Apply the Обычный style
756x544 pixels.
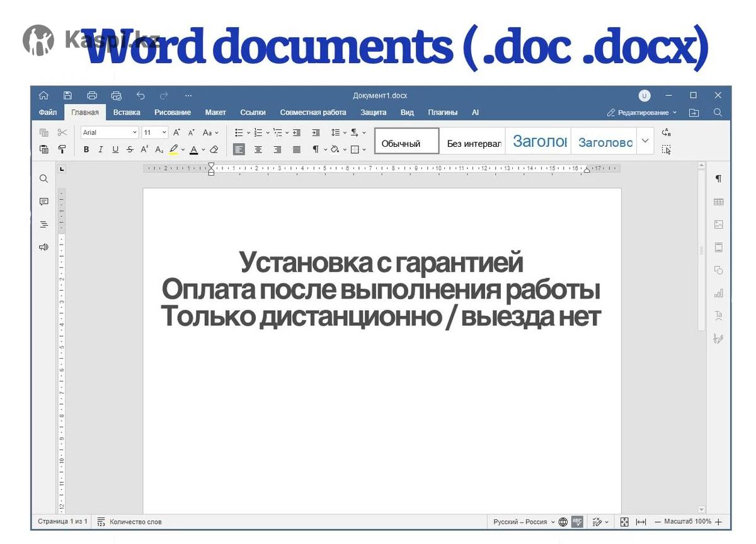click(x=406, y=142)
